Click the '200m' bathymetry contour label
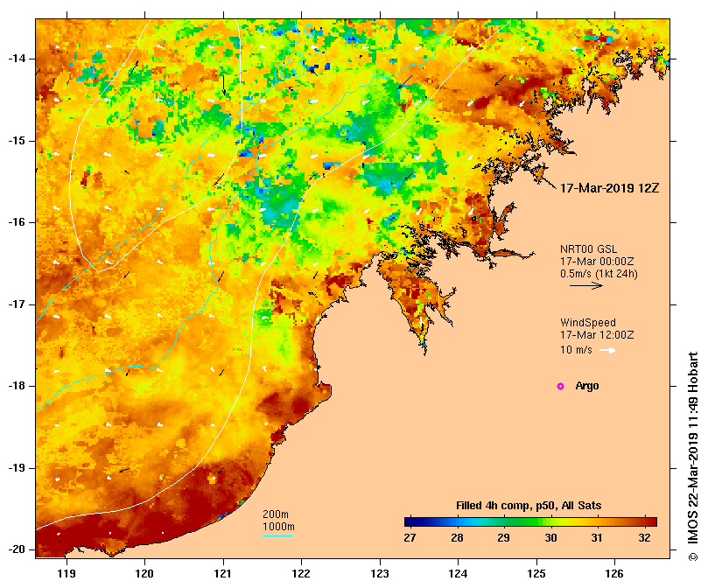Viewport: 708px width, 588px height. [276, 514]
